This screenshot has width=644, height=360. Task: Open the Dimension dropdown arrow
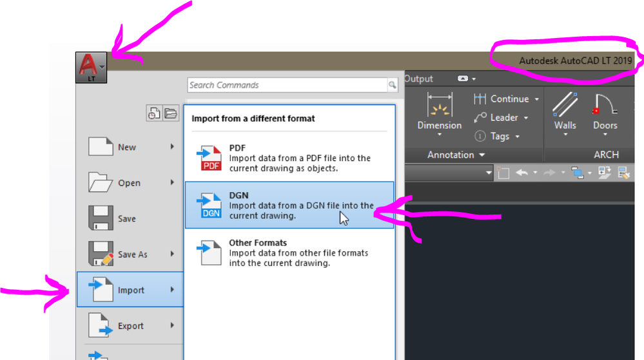(x=440, y=135)
